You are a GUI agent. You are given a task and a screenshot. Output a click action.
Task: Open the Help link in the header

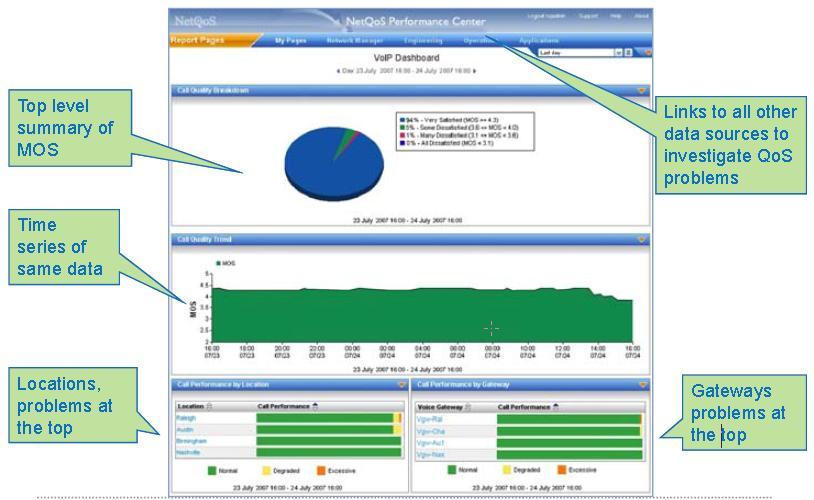[x=616, y=16]
